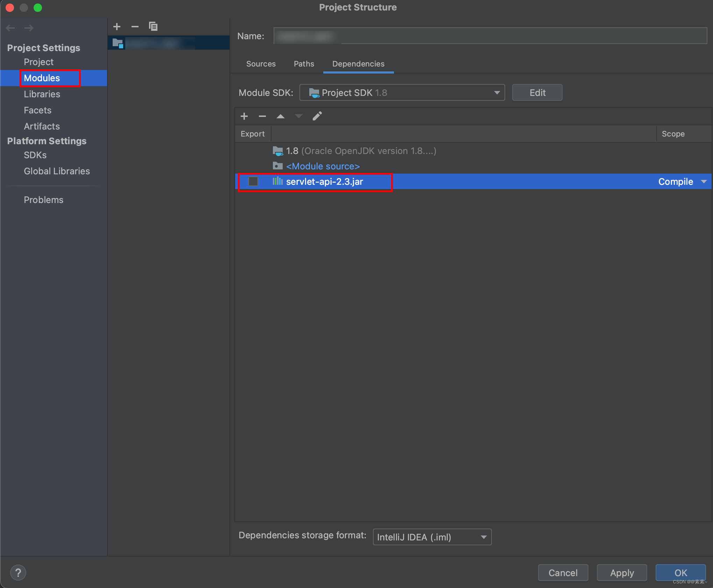This screenshot has width=713, height=588.
Task: Edit dependency with pencil icon
Action: (x=317, y=116)
